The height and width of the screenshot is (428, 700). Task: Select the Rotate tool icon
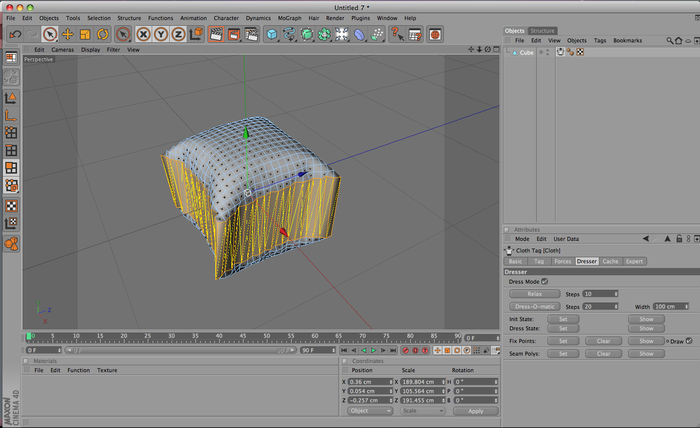point(103,34)
